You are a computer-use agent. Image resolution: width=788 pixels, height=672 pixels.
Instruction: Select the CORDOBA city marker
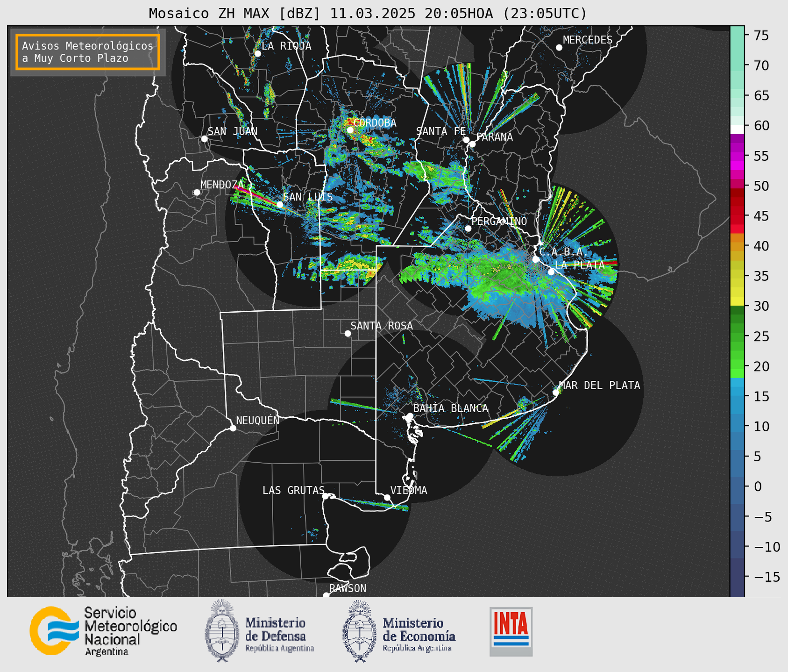click(350, 130)
